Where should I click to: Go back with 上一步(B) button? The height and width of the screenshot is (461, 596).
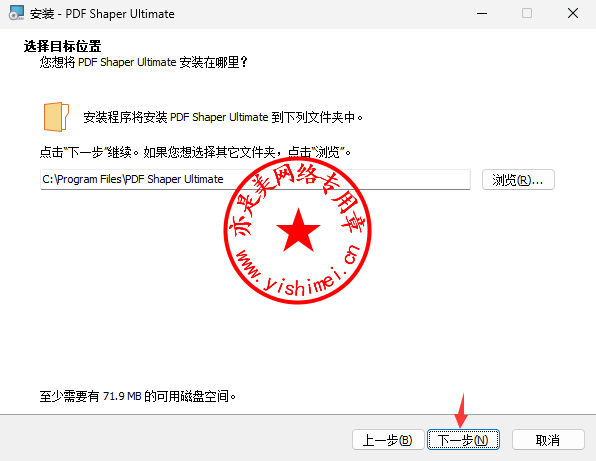388,440
